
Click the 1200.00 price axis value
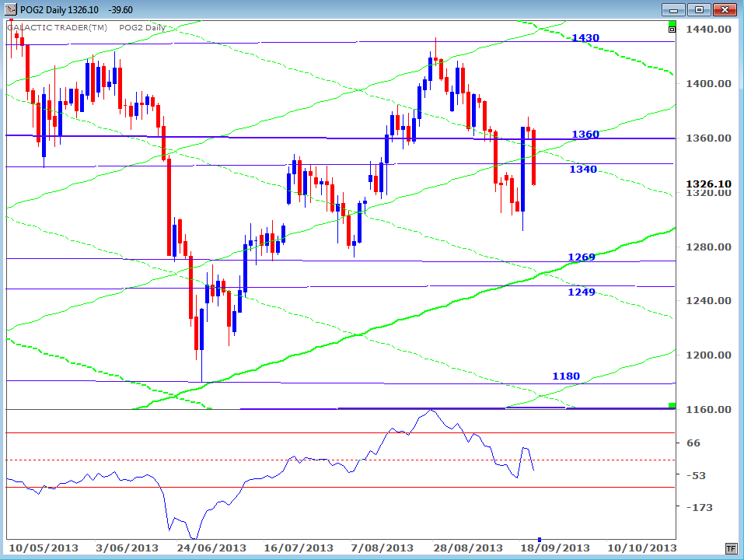point(708,355)
